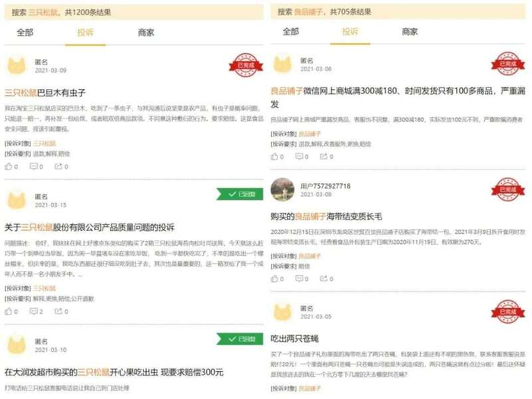The width and height of the screenshot is (532, 399).
Task: Click 已完成 stamp on 海带结变质长毛 complaint
Action: (508, 189)
